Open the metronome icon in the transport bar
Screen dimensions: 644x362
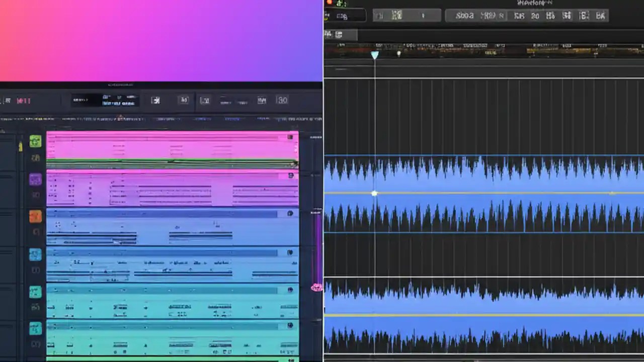pyautogui.click(x=155, y=101)
